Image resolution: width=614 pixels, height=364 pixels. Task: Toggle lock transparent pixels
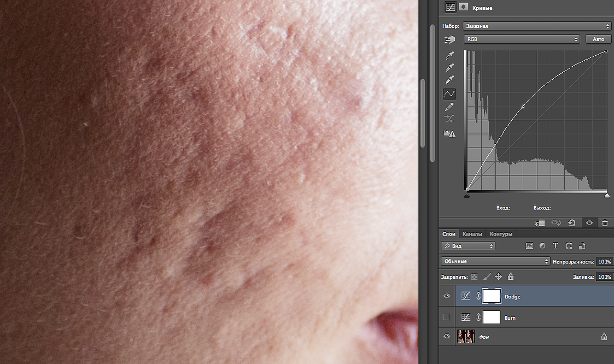pyautogui.click(x=474, y=277)
